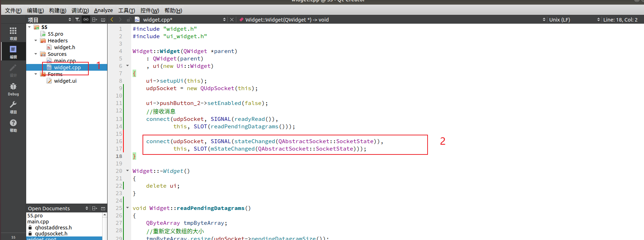Open the 工具(T) menu

126,11
